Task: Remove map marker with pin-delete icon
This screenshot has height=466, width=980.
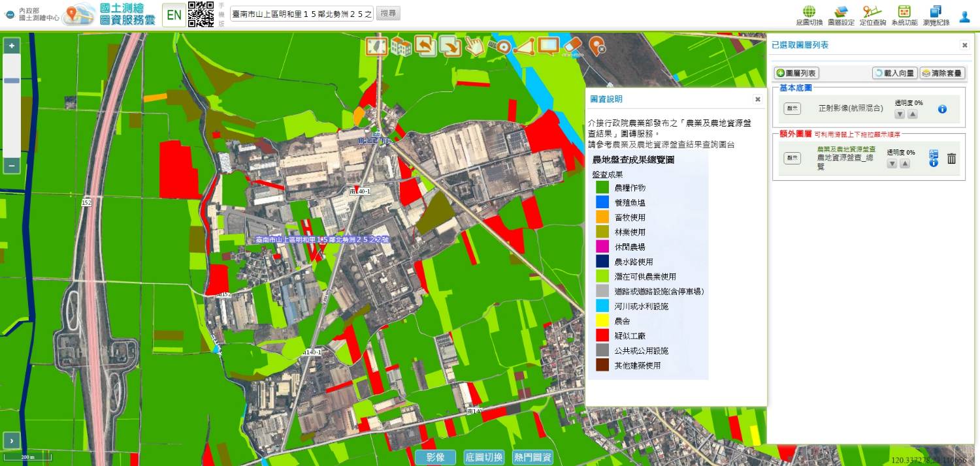Action: coord(596,46)
